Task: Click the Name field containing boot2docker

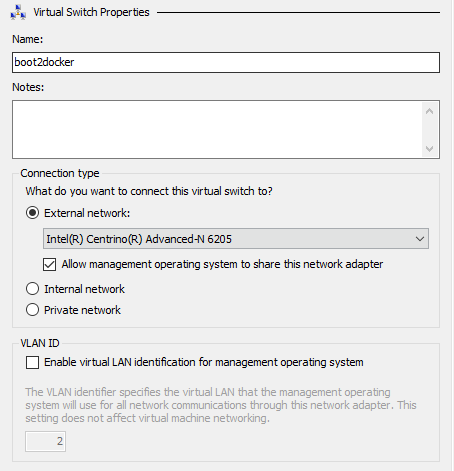Action: coord(226,62)
